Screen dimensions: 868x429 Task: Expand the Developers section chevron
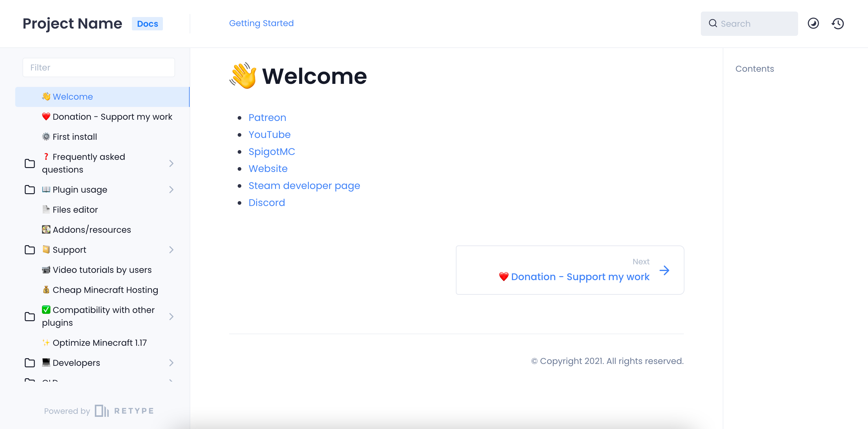click(172, 363)
